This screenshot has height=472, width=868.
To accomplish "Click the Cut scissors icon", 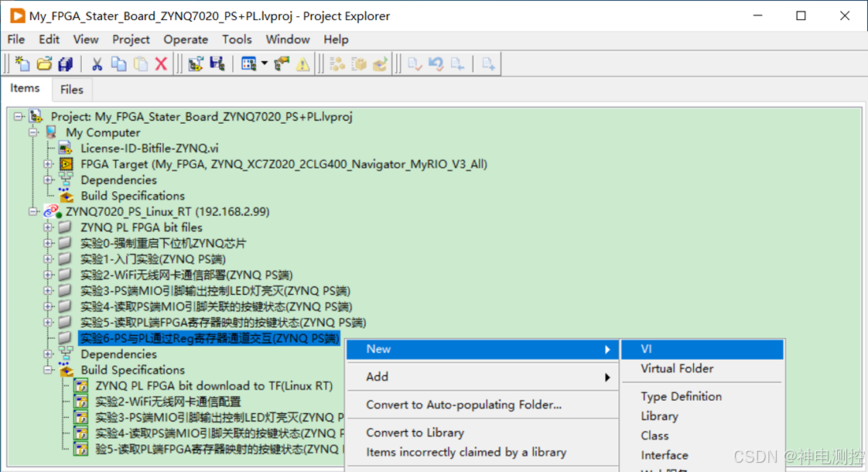I will click(x=97, y=63).
